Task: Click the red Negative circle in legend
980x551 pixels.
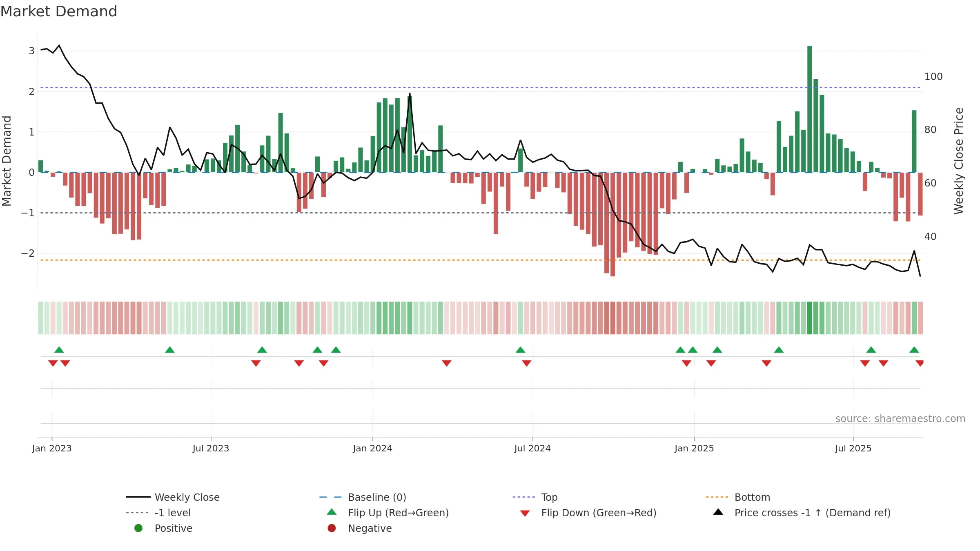Action: point(332,528)
